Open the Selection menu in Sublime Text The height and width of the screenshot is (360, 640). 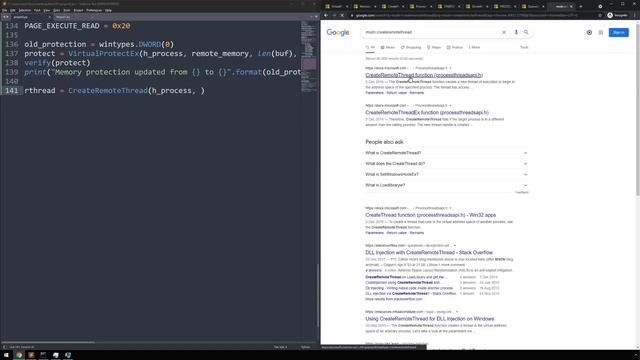24,10
